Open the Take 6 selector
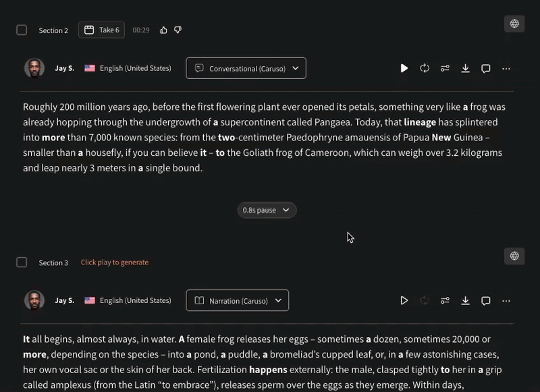The height and width of the screenshot is (392, 540). click(x=102, y=30)
